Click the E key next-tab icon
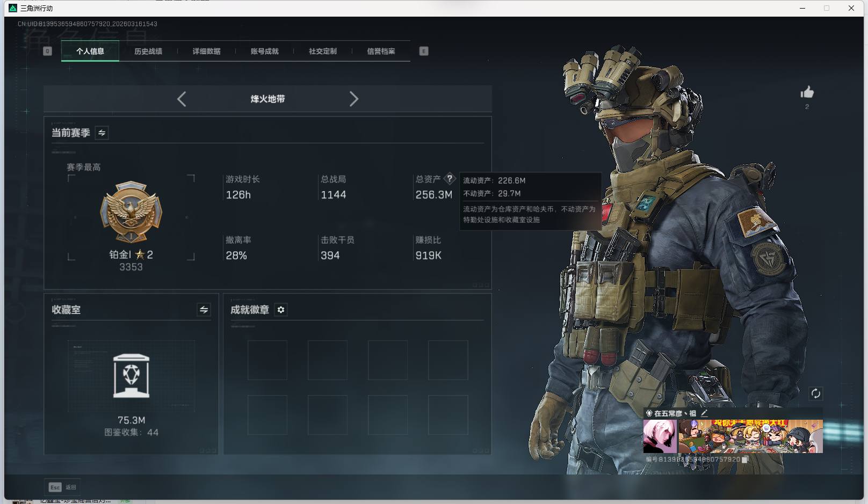Screen dimensions: 868x504 pos(424,51)
